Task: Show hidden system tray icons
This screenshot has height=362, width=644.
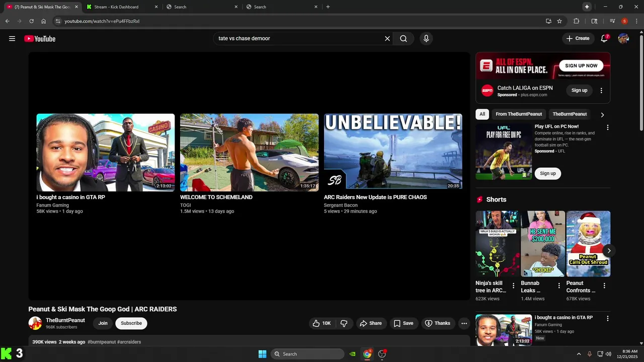Action: pyautogui.click(x=579, y=354)
